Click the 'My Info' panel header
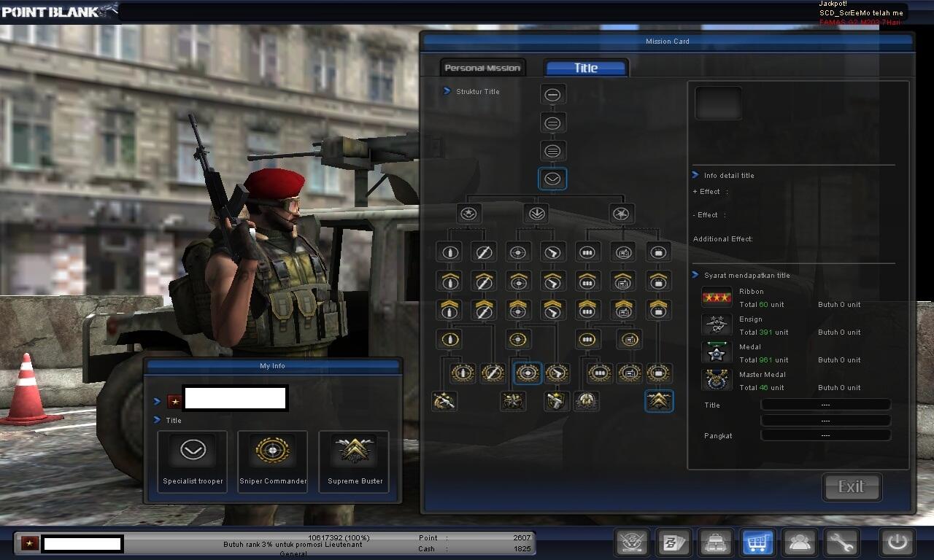 (273, 366)
